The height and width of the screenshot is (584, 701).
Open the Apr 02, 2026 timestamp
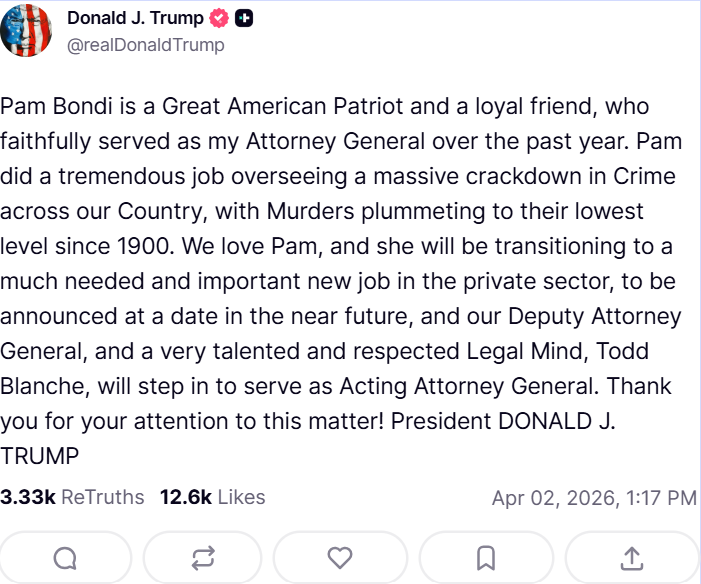click(x=594, y=498)
